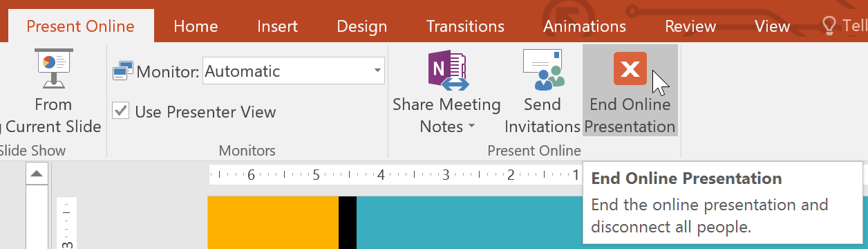Click the orange slide color block

[273, 222]
